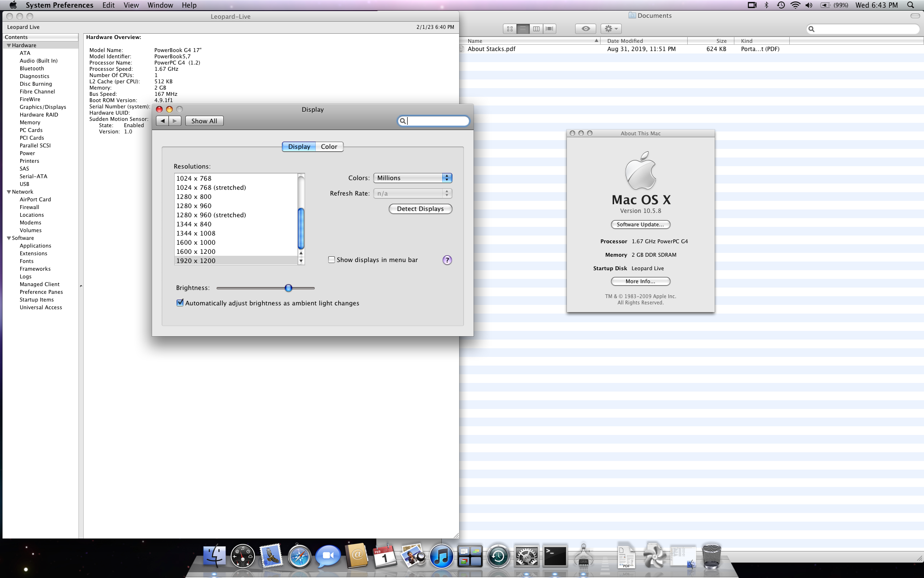
Task: Open the Bluetooth status menu
Action: [767, 5]
